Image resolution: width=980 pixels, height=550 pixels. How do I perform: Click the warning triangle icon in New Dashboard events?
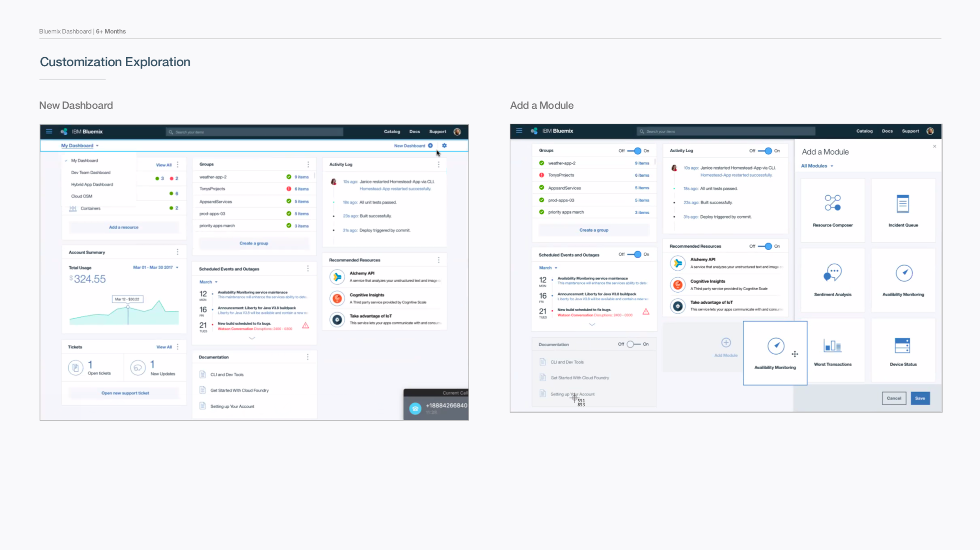tap(306, 326)
